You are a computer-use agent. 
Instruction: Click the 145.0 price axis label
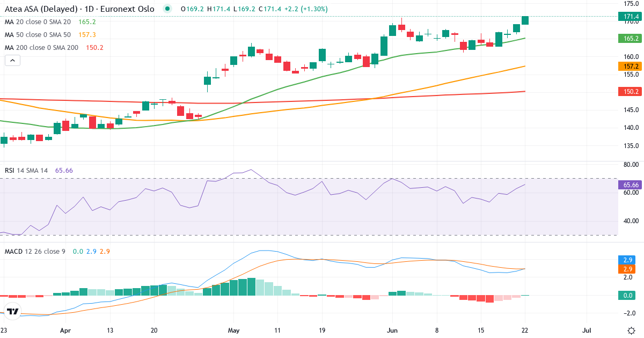pos(631,110)
